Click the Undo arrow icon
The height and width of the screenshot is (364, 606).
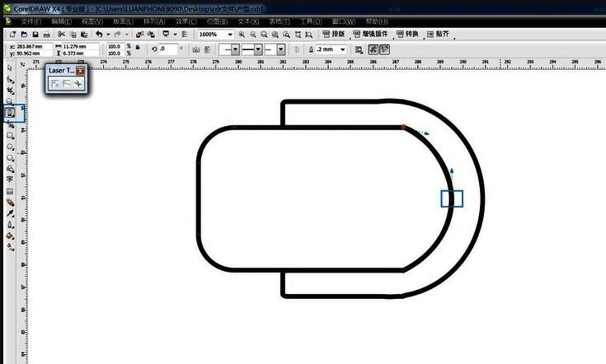tap(99, 35)
